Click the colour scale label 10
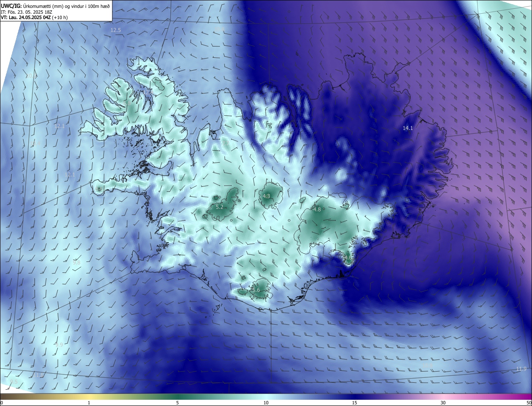The height and width of the screenshot is (406, 532). coord(266,403)
